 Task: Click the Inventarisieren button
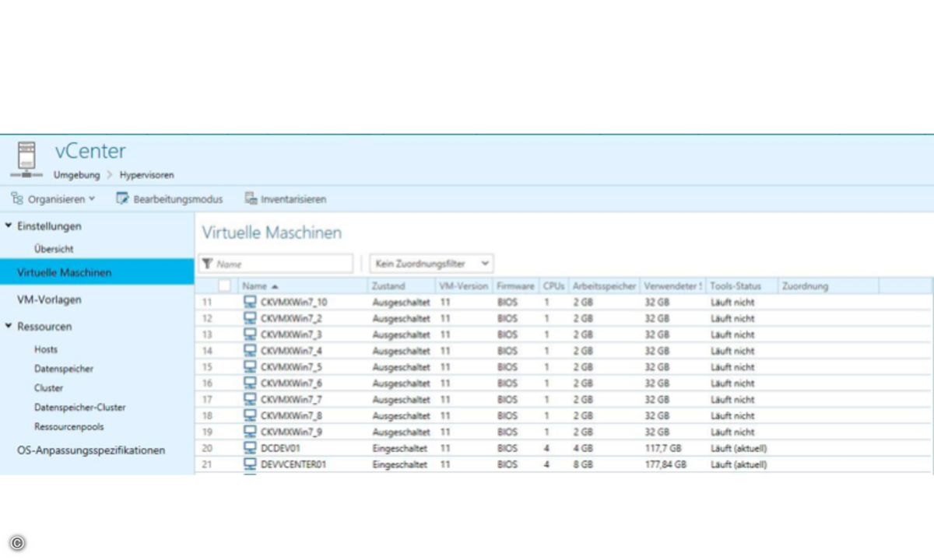[286, 199]
